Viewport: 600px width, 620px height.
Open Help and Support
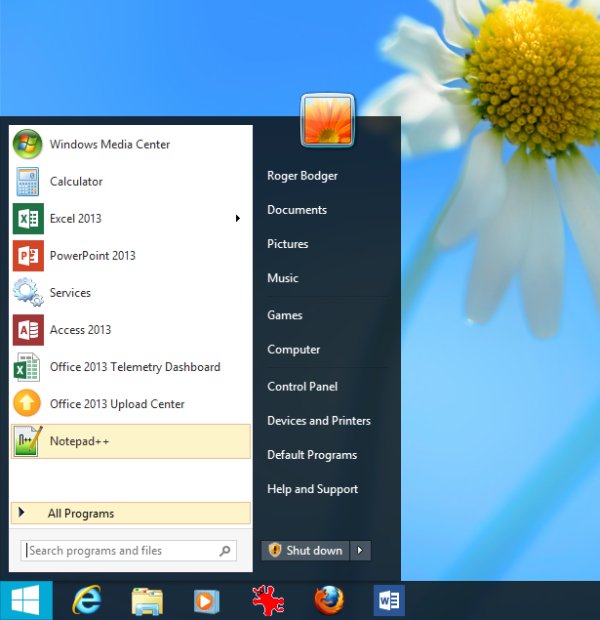[x=312, y=489]
